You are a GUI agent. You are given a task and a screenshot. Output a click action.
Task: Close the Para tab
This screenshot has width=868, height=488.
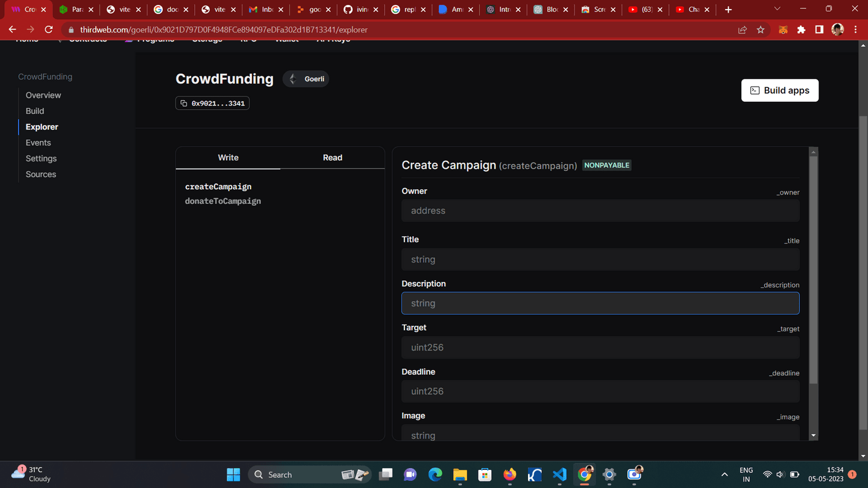pyautogui.click(x=91, y=10)
